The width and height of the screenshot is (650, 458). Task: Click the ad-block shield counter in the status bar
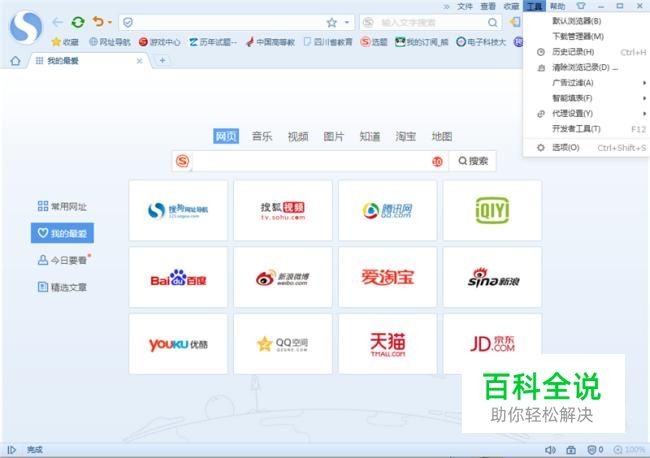point(595,450)
